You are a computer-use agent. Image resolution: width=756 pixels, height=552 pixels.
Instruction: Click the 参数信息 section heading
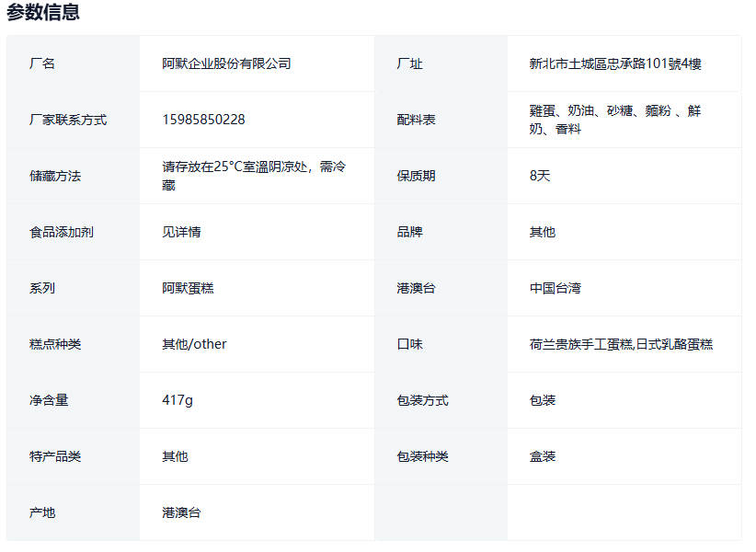[x=43, y=13]
